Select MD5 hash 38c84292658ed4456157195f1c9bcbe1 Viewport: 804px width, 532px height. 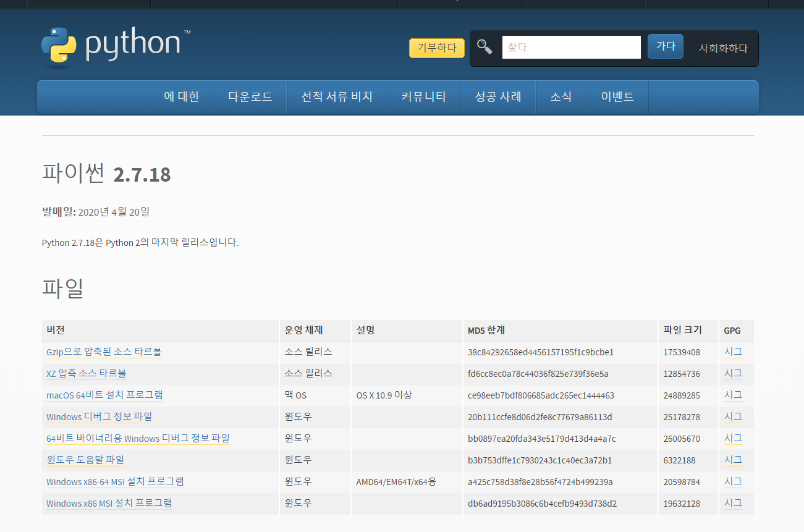(x=541, y=353)
